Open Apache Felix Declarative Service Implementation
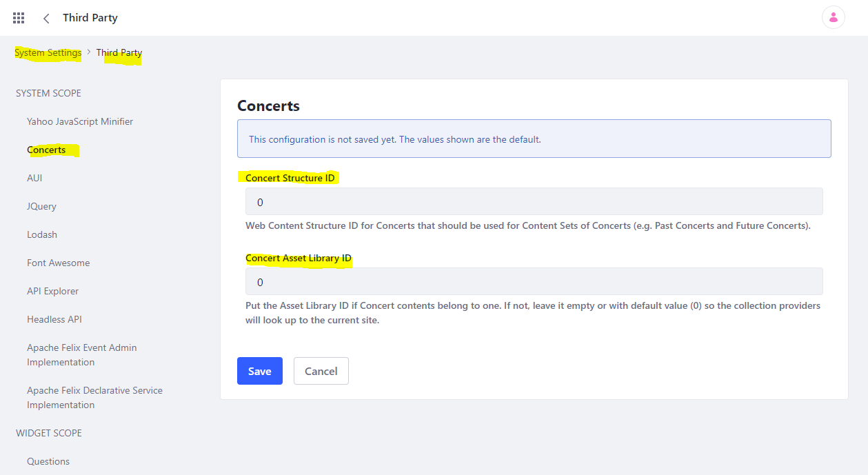 [x=94, y=397]
